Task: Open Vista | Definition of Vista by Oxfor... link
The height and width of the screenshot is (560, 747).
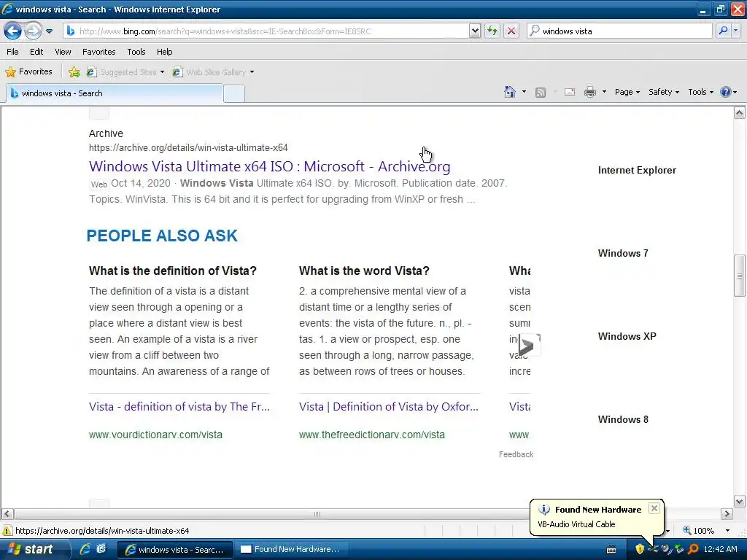Action: click(388, 407)
